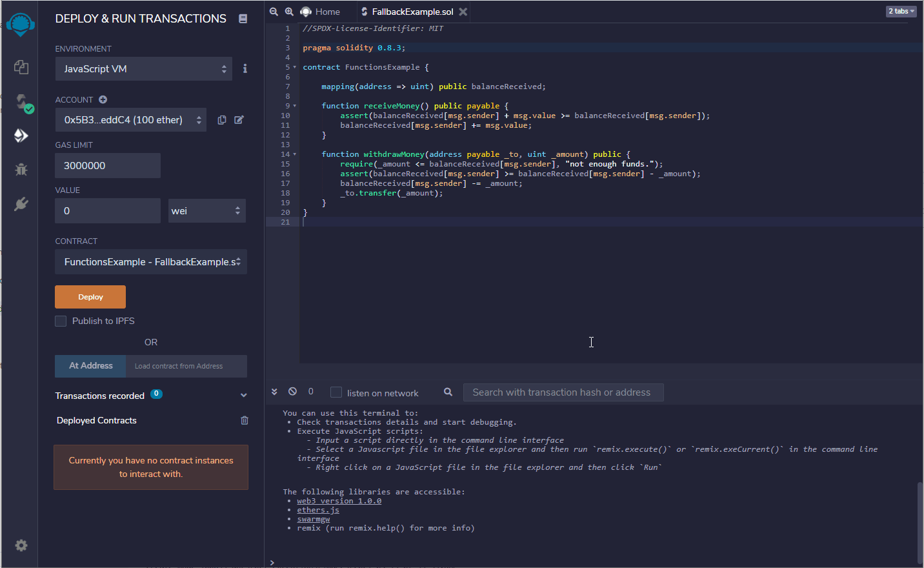924x568 pixels.
Task: Click the Value amount input field
Action: (x=108, y=210)
